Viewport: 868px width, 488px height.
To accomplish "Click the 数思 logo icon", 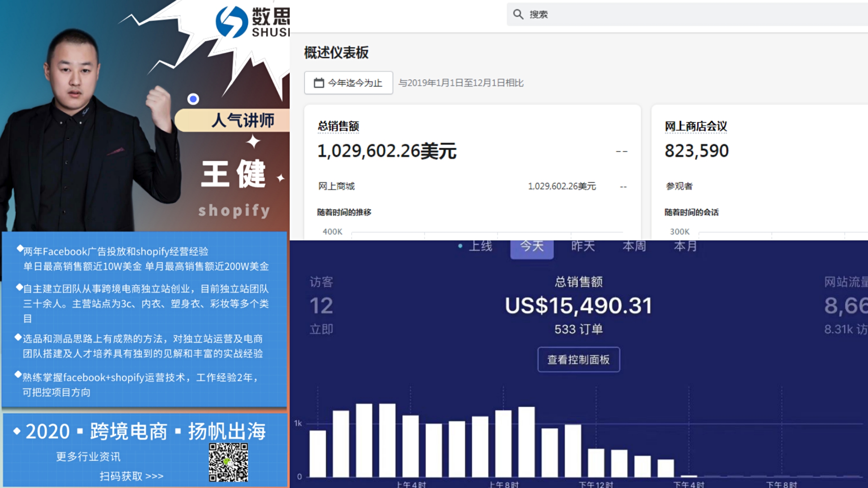I will pyautogui.click(x=231, y=22).
